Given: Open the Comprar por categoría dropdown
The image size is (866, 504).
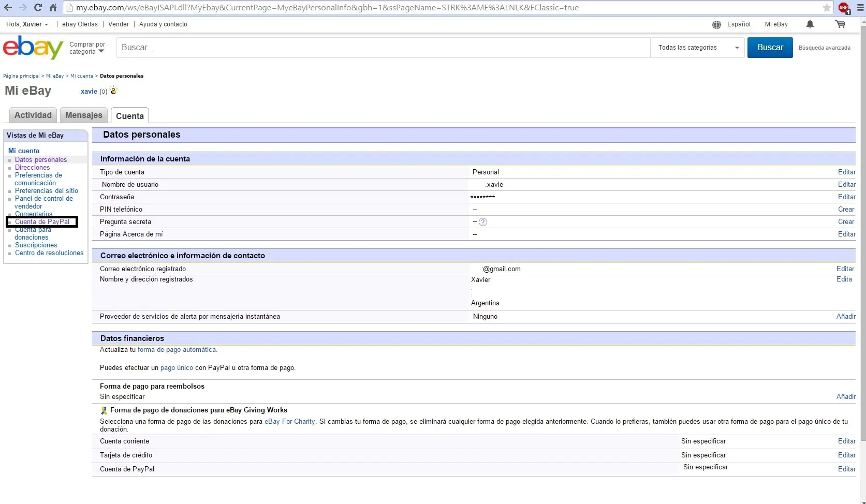Looking at the screenshot, I should coord(87,48).
